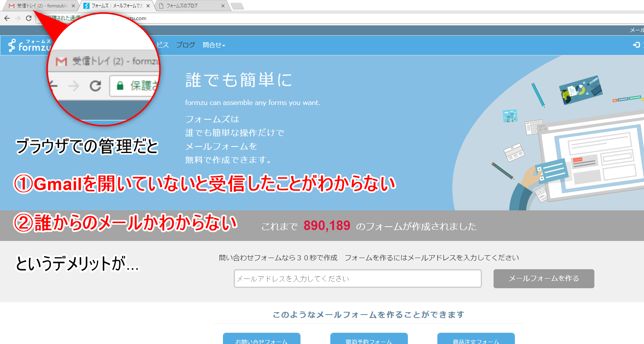Click the 誰でも簡単に headline text
Screen dimensions: 644x344
(x=239, y=80)
